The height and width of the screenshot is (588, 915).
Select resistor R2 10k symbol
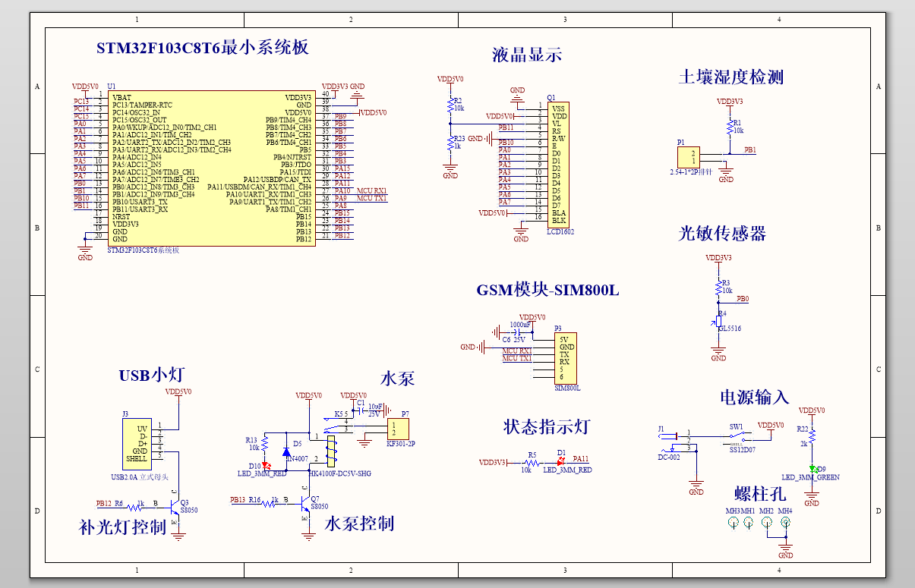450,105
